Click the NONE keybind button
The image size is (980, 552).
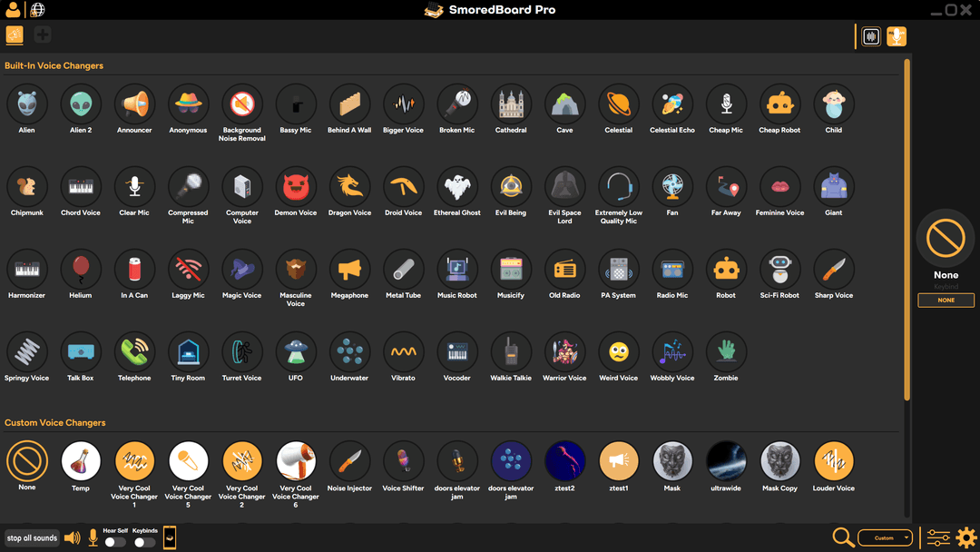click(946, 301)
